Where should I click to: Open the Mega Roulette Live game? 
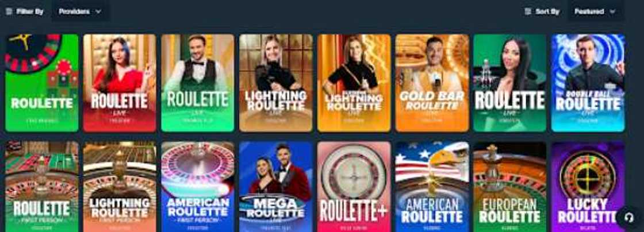(275, 187)
